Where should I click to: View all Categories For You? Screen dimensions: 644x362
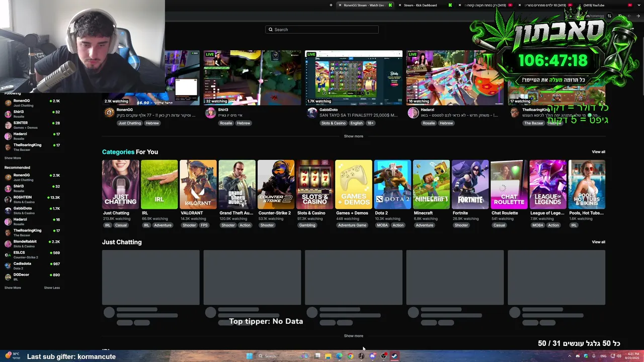tap(598, 152)
